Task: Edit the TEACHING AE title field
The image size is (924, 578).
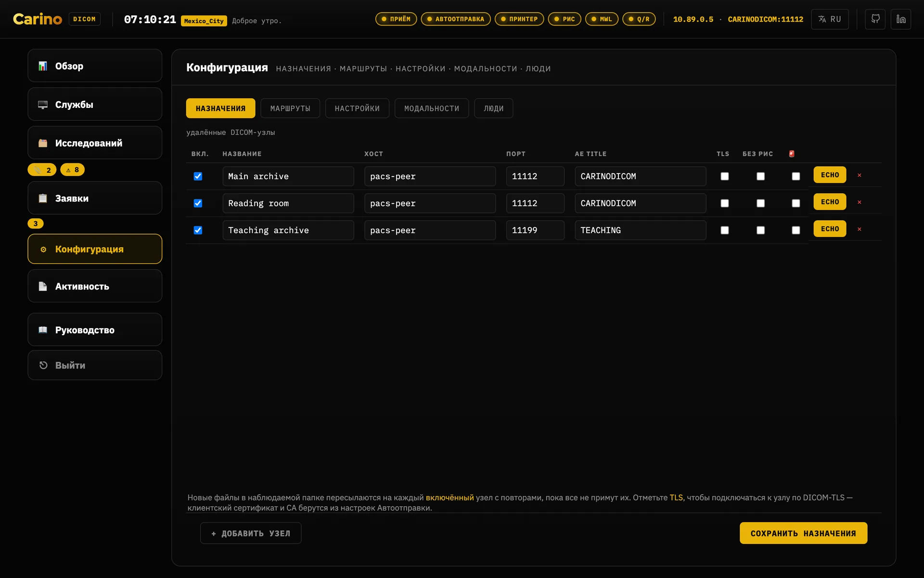Action: pyautogui.click(x=641, y=230)
